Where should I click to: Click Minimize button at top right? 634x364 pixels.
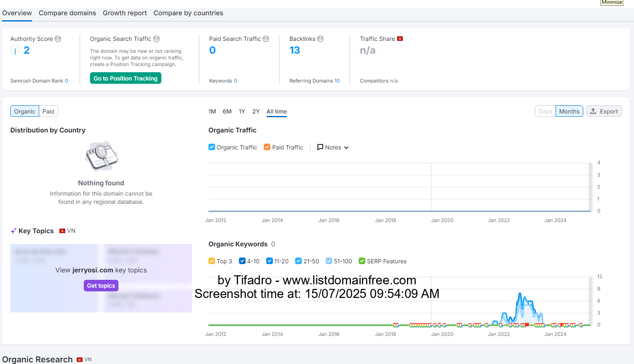point(612,2)
